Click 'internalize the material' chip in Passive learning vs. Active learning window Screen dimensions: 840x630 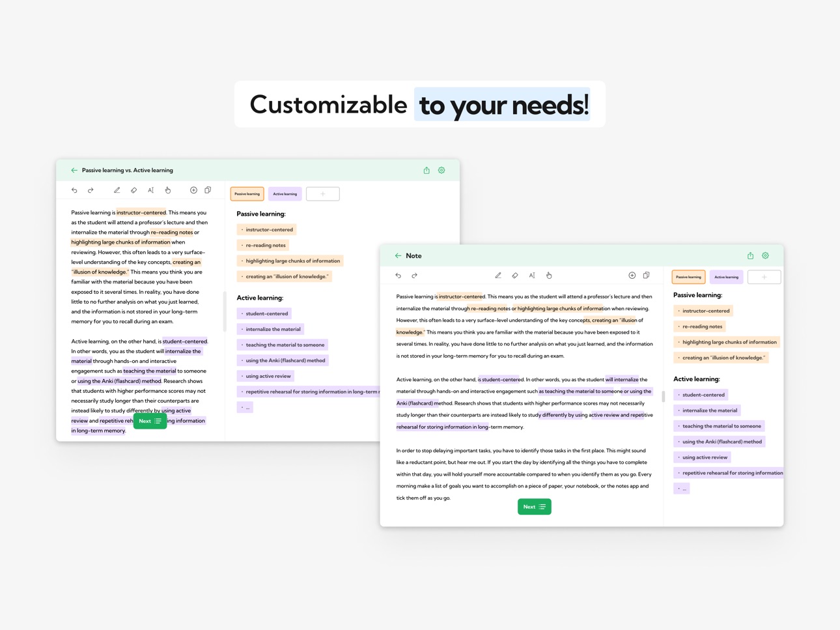(271, 329)
